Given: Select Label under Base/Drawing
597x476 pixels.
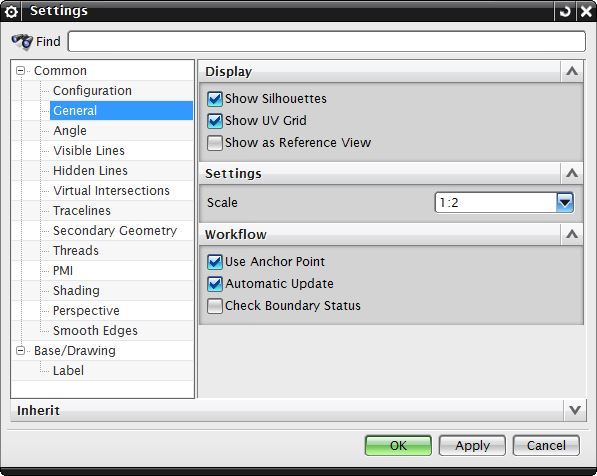Looking at the screenshot, I should (68, 371).
